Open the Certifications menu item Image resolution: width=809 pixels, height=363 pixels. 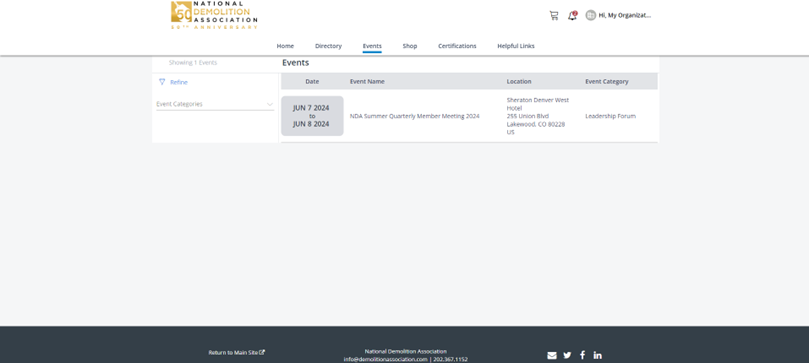point(457,46)
